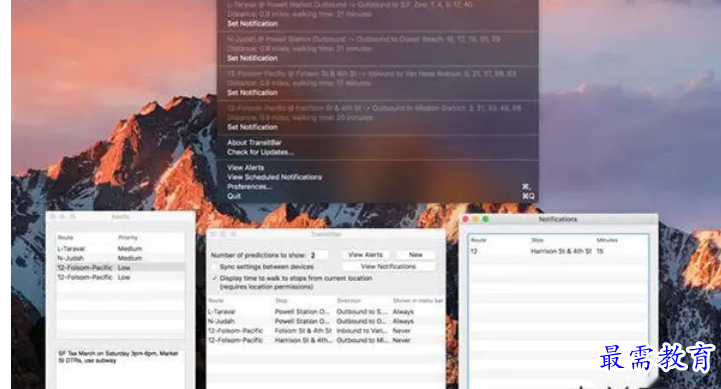Select highlighted 12-Folsom-Pacific row in Alerts window
Viewport: 721px width, 389px height.
(x=120, y=268)
